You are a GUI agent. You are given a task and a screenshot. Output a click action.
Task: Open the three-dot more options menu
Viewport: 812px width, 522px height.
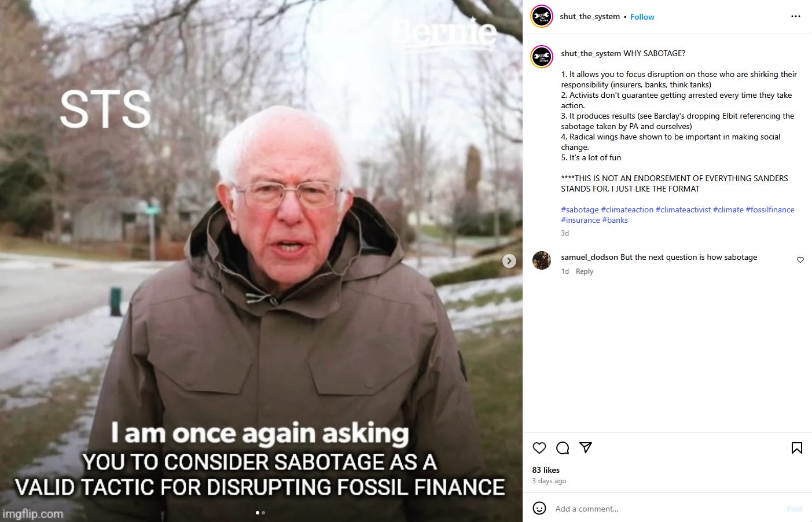796,16
